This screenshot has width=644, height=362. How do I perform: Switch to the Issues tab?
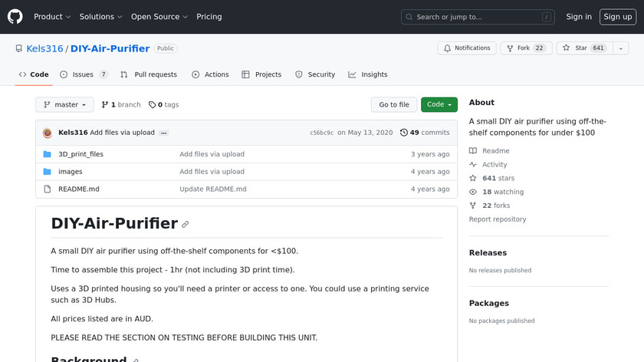click(x=84, y=74)
